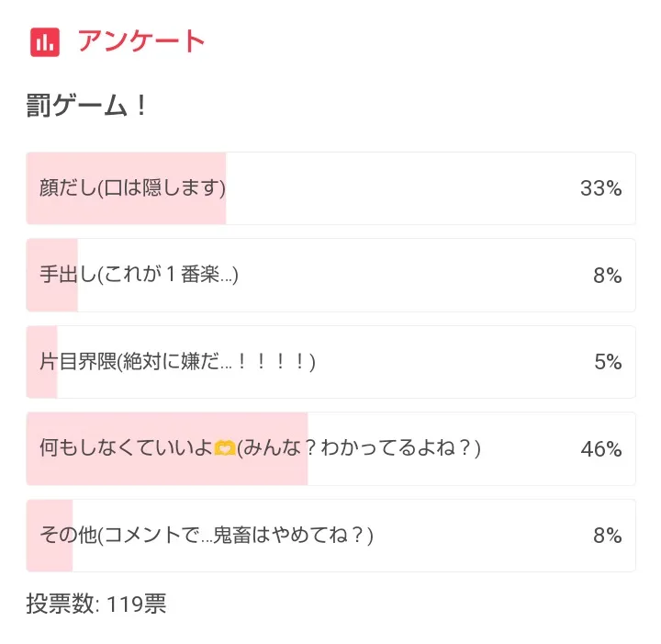This screenshot has width=661, height=644.
Task: Select the 手出し(これが１番楽...) option
Action: [x=330, y=275]
